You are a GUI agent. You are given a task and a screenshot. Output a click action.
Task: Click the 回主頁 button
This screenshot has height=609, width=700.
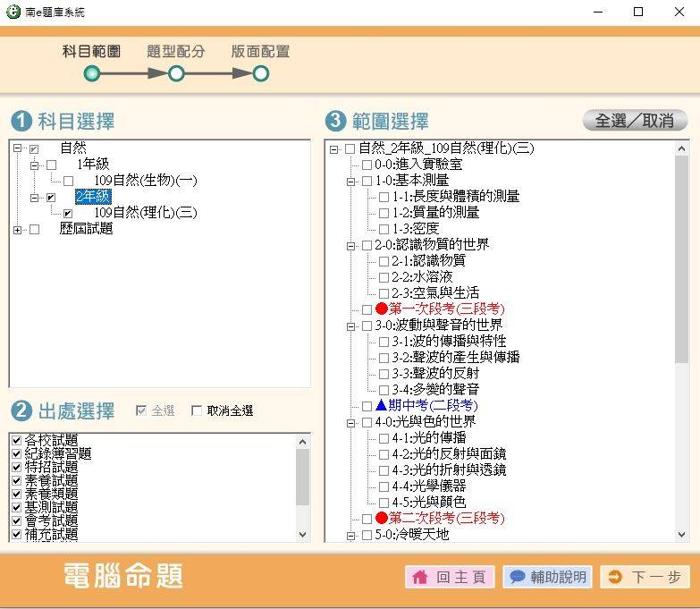[450, 577]
